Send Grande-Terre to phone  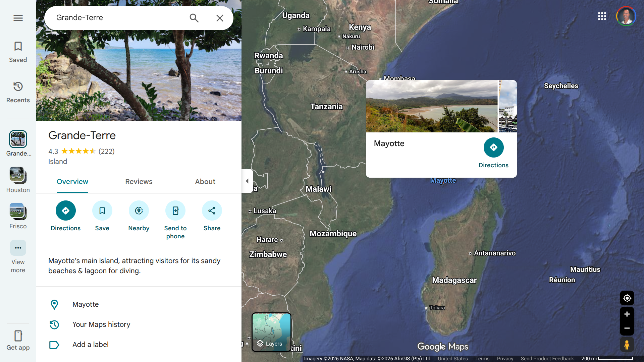coord(175,211)
